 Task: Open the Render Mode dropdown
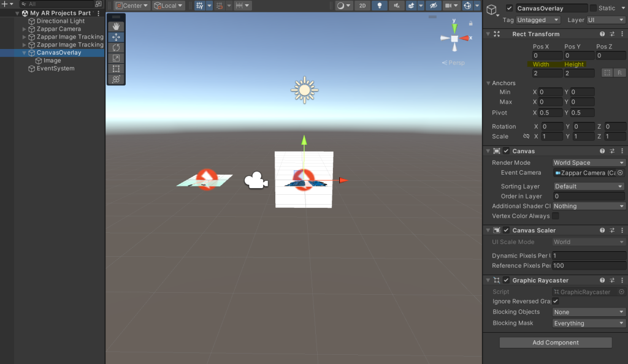pyautogui.click(x=589, y=163)
